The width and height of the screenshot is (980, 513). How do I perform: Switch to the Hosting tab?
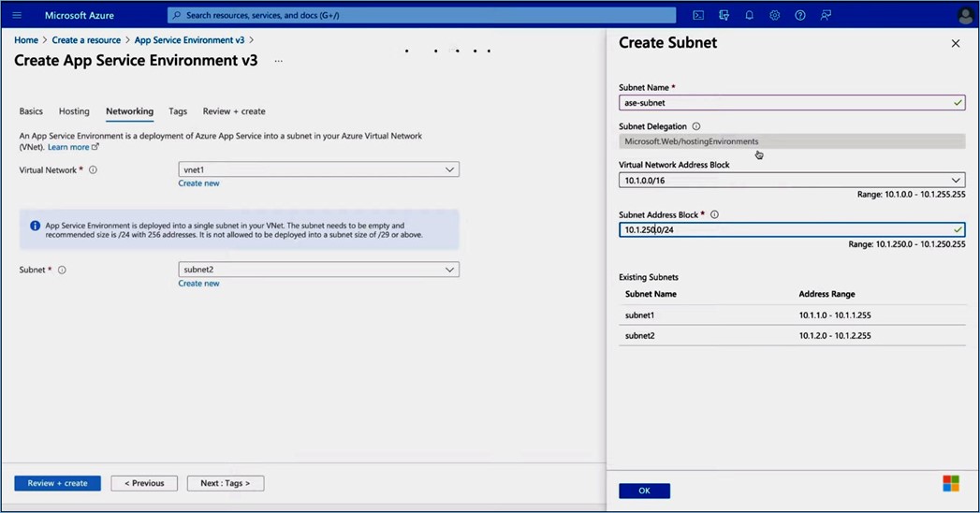coord(74,111)
